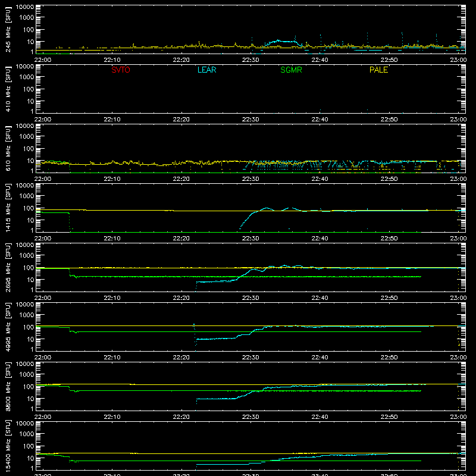The height and width of the screenshot is (476, 476).
Task: Click the cyan LEAR station legend label
Action: point(206,70)
